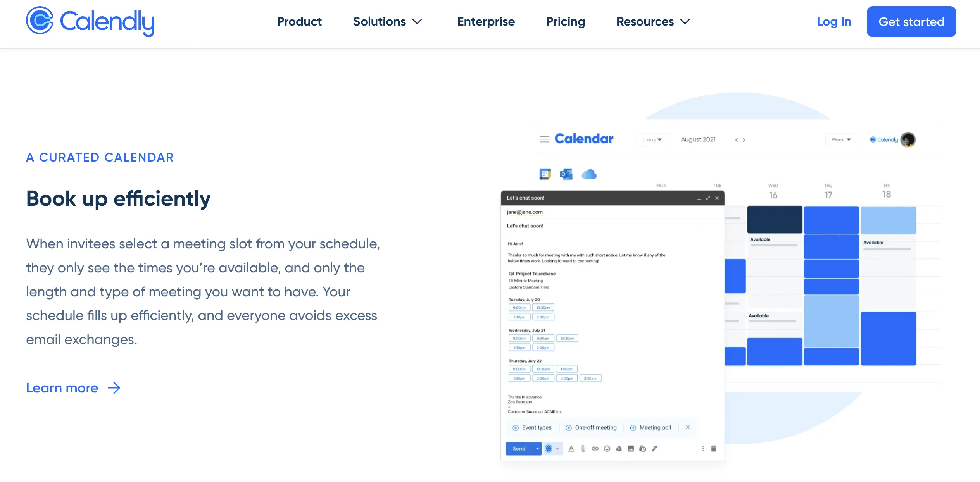Click the Google Drive icon in the compose toolbar
The width and height of the screenshot is (980, 482).
(x=619, y=449)
